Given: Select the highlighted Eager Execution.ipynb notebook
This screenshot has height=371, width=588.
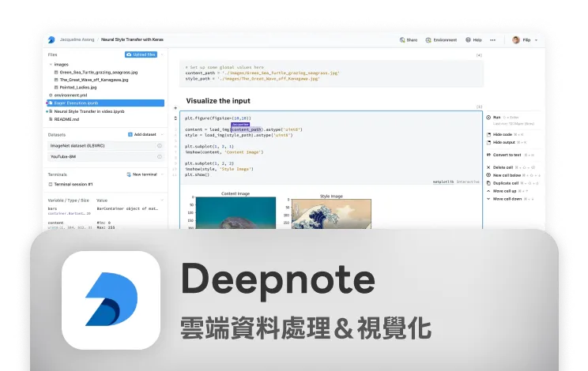Looking at the screenshot, I should [x=105, y=103].
